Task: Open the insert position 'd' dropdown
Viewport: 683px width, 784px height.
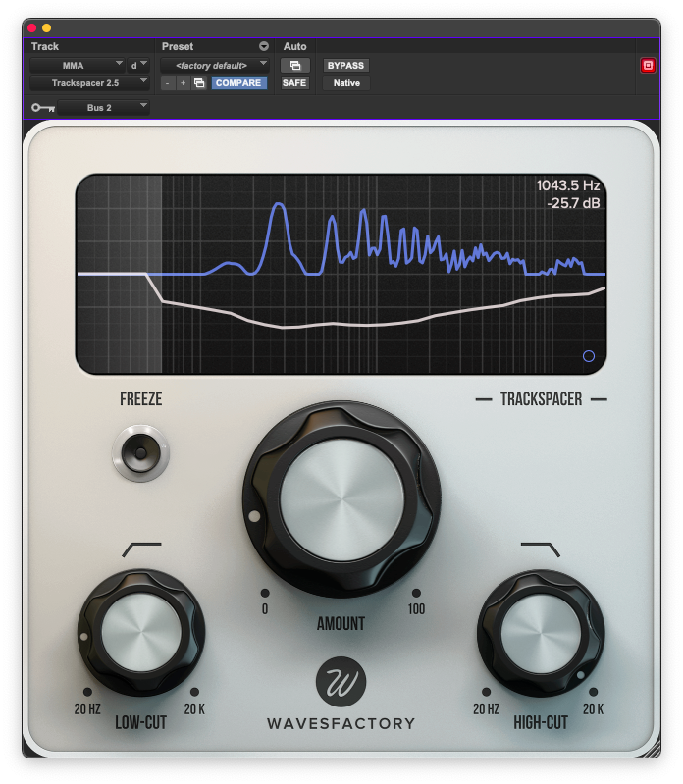Action: (138, 66)
